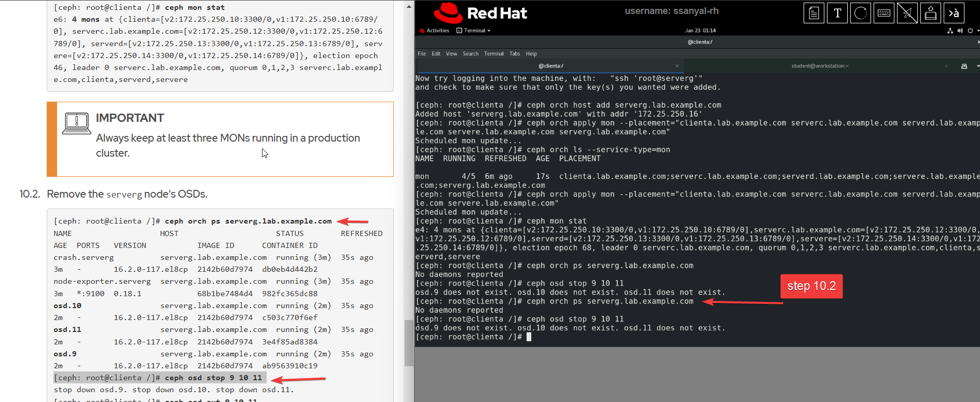Click the 'username: ssanyal-rh' text
The width and height of the screenshot is (980, 402).
671,11
